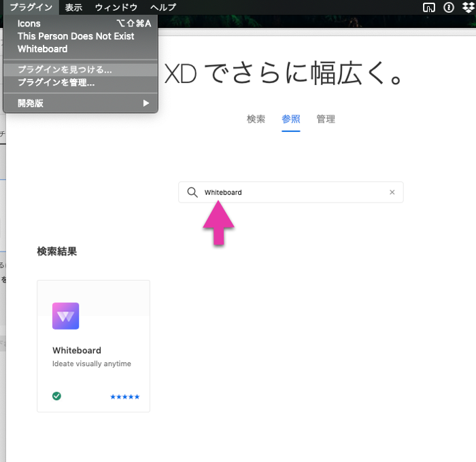Viewport: 476px width, 462px height.
Task: Switch to the 検索 tab
Action: point(256,119)
